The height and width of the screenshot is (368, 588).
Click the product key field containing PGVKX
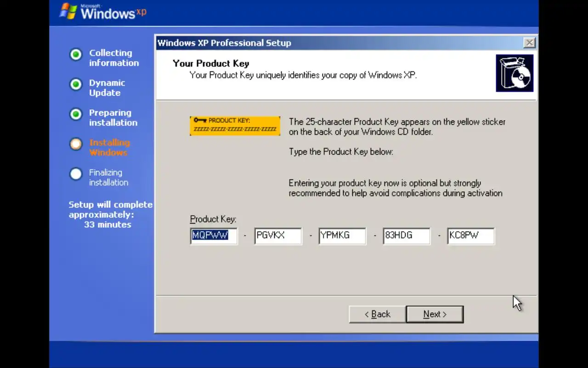coord(278,236)
